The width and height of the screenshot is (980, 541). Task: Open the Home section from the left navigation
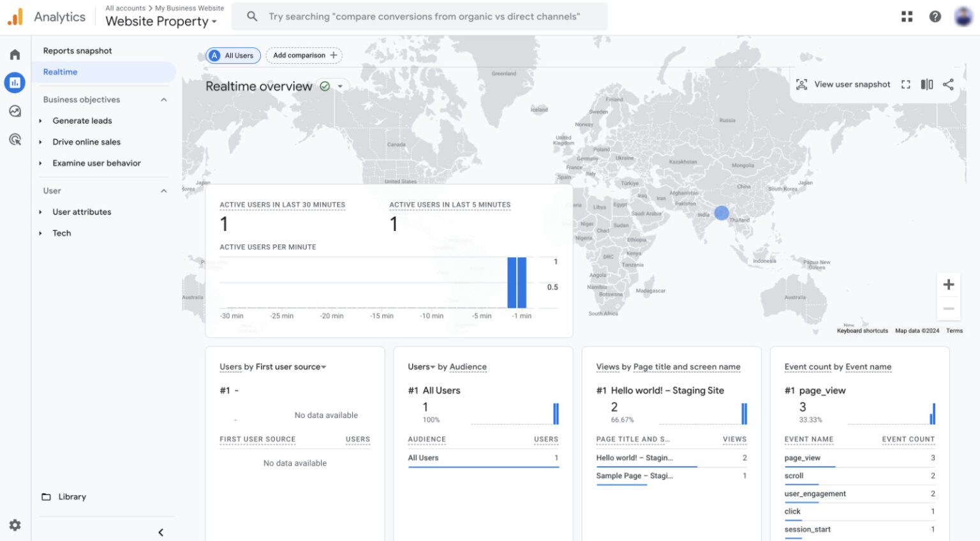pos(14,54)
